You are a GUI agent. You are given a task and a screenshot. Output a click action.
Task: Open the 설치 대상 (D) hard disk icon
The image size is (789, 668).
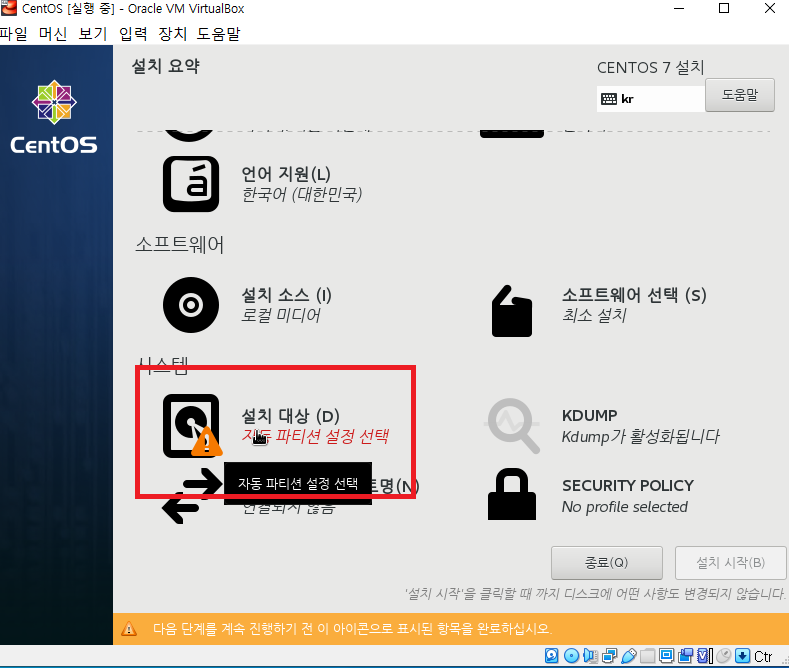(x=192, y=426)
